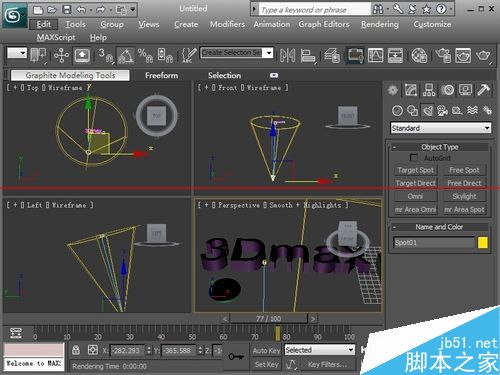Click the Target Direct button

(416, 183)
